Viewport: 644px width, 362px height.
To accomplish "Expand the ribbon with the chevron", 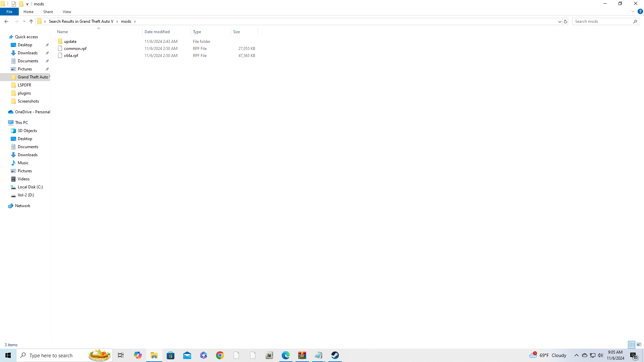I will click(x=633, y=11).
